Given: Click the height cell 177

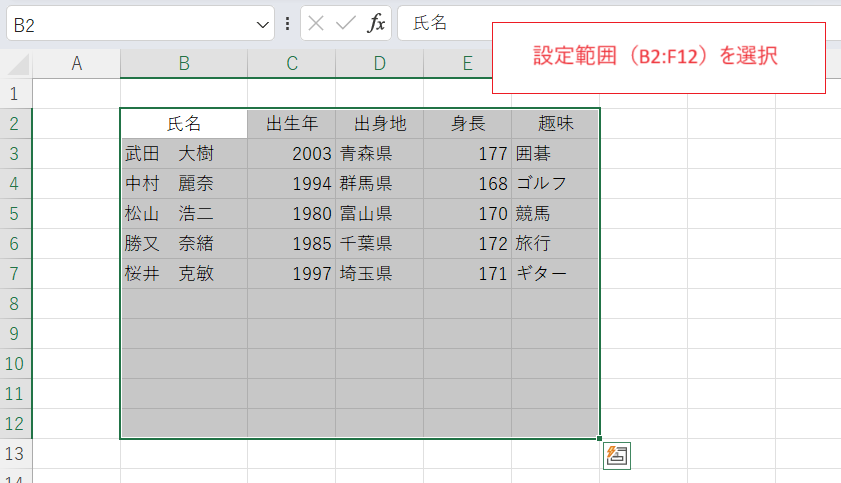Looking at the screenshot, I should tap(468, 154).
